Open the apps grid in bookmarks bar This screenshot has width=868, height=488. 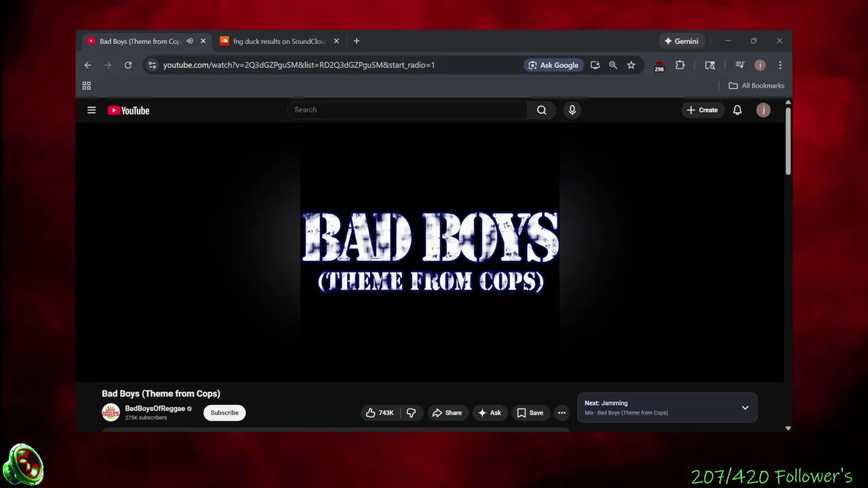[87, 85]
